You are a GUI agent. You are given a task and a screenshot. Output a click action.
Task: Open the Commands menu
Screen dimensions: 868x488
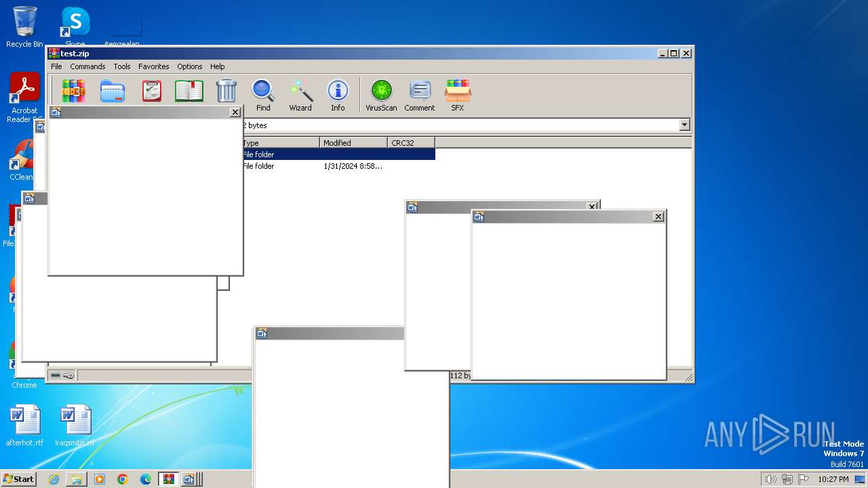coord(87,66)
